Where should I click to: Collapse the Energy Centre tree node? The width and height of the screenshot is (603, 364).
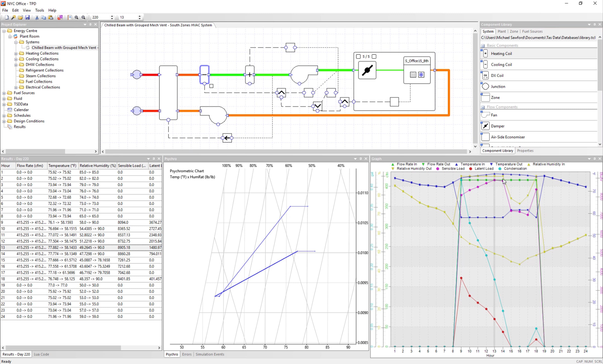[x=4, y=31]
